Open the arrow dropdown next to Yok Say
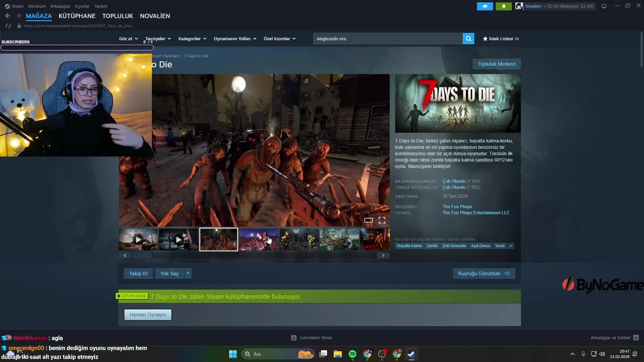 188,274
